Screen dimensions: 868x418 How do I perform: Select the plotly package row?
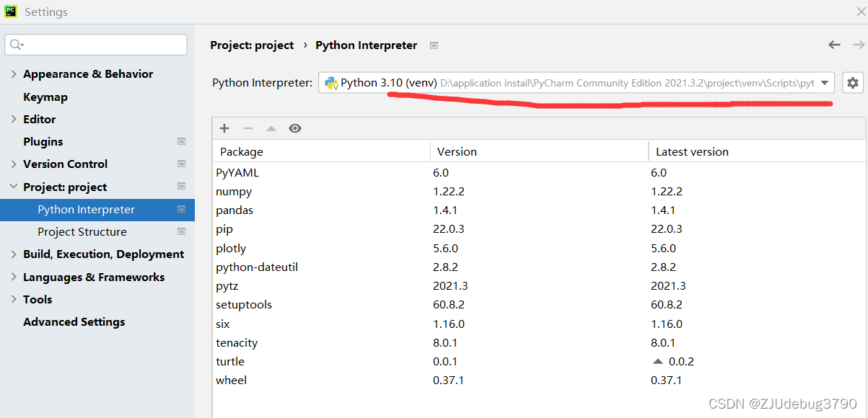[540, 249]
